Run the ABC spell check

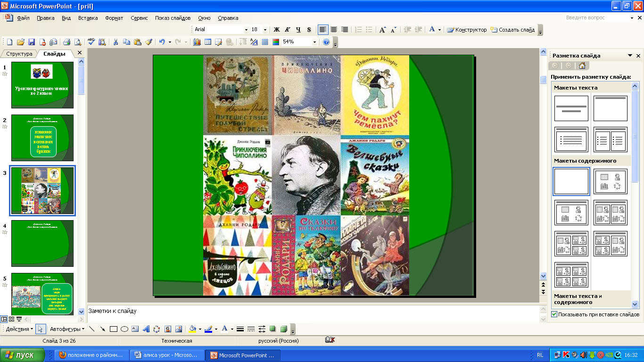click(91, 42)
